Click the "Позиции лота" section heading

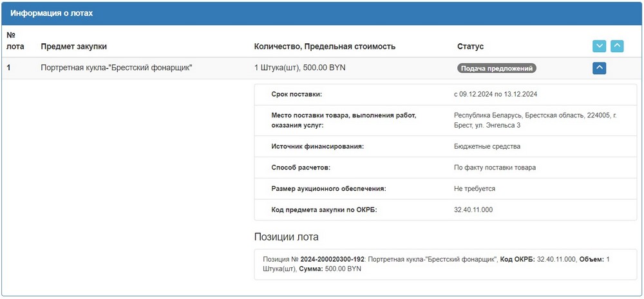[286, 237]
